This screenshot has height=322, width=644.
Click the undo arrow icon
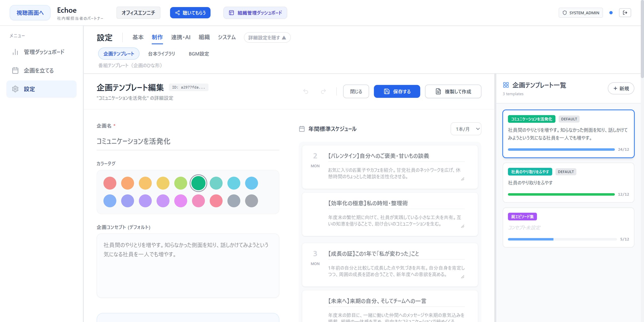pos(306,91)
